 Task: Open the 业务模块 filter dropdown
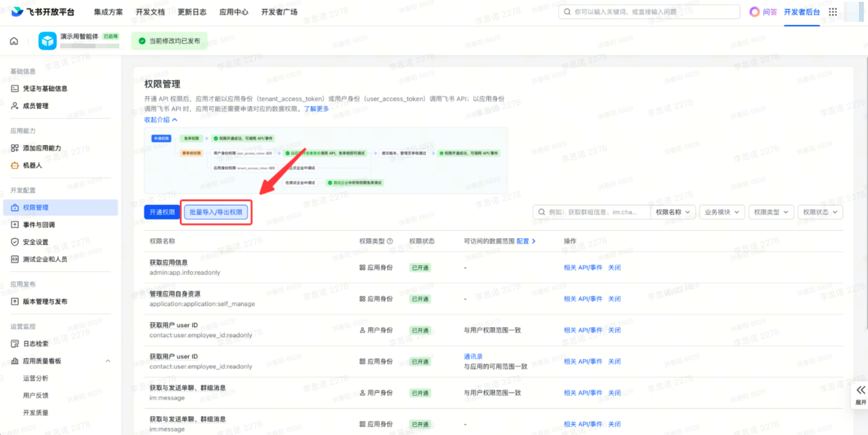[722, 212]
